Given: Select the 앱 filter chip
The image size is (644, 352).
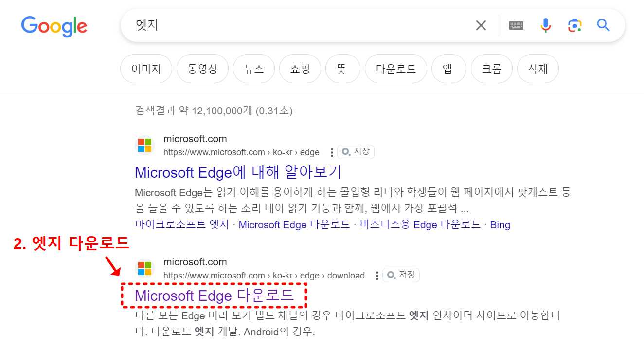Looking at the screenshot, I should point(448,69).
